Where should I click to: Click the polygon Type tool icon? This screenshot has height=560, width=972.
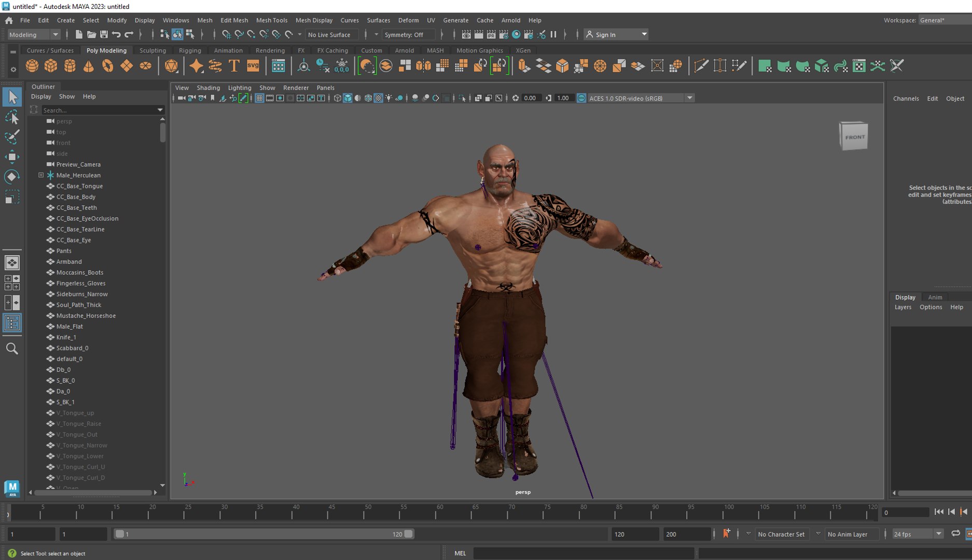[x=234, y=66]
